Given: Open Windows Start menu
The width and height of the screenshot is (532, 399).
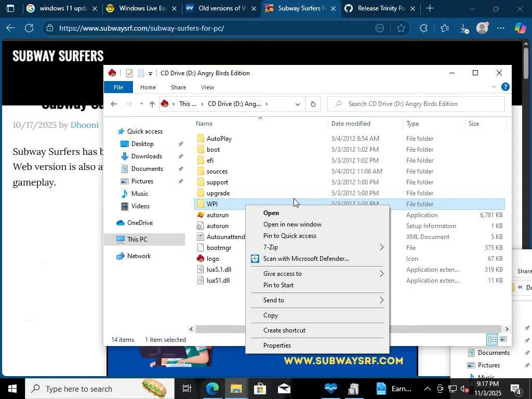Looking at the screenshot, I should (12, 389).
